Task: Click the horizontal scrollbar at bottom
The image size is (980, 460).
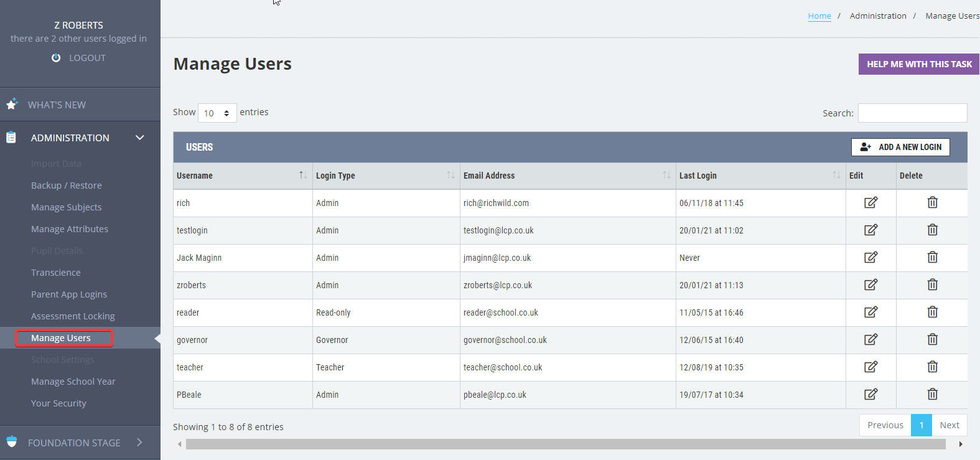Action: click(x=566, y=444)
